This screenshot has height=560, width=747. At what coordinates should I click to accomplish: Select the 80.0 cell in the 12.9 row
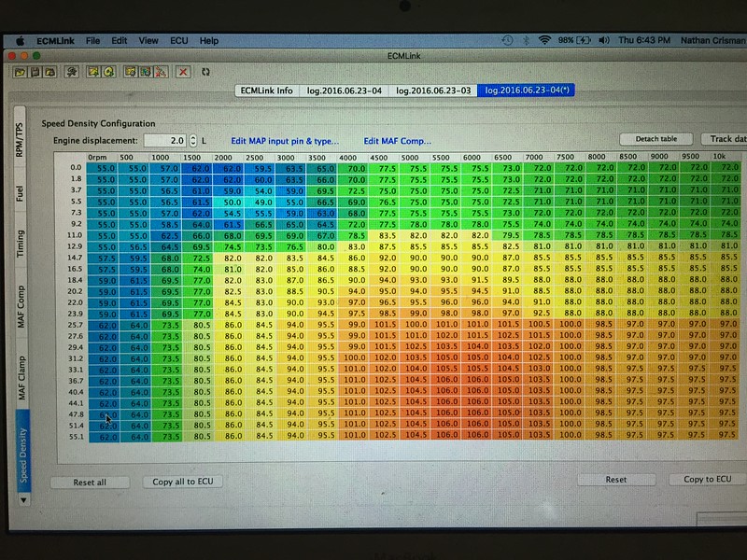tap(322, 246)
